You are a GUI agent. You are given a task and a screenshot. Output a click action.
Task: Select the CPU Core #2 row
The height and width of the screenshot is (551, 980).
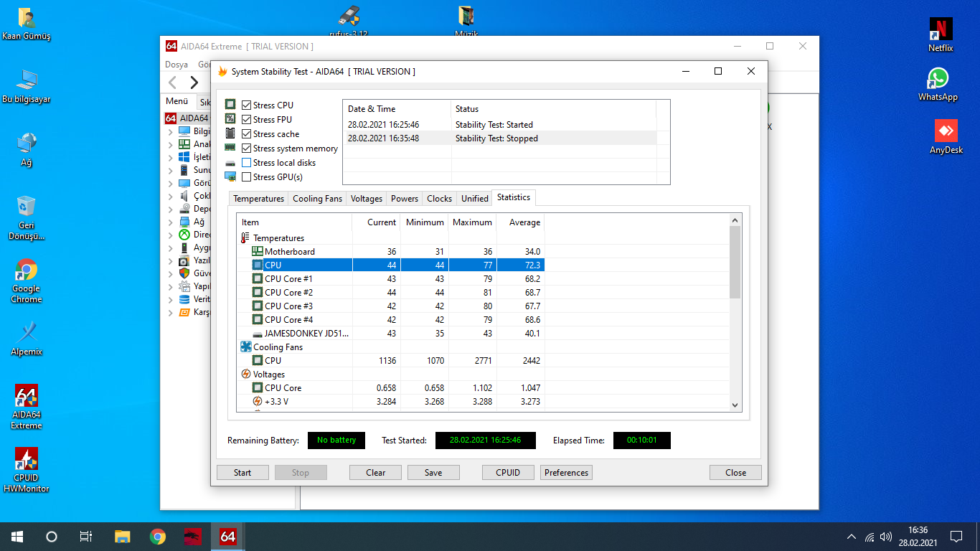391,293
